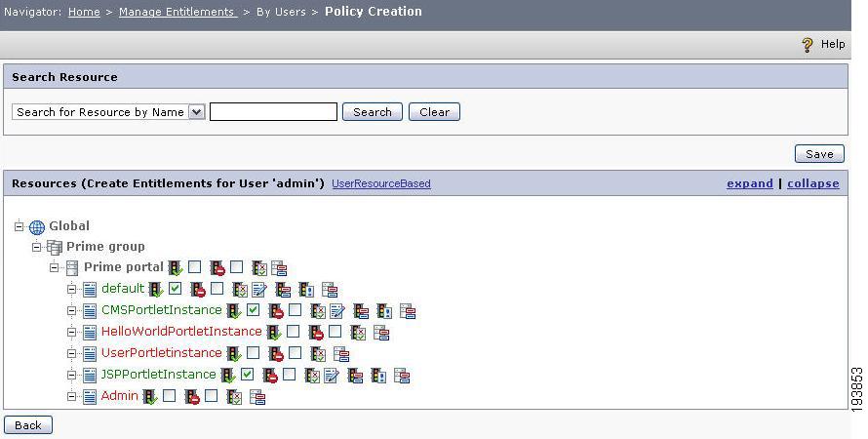Image resolution: width=868 pixels, height=439 pixels.
Task: Click the collapse link
Action: click(813, 183)
